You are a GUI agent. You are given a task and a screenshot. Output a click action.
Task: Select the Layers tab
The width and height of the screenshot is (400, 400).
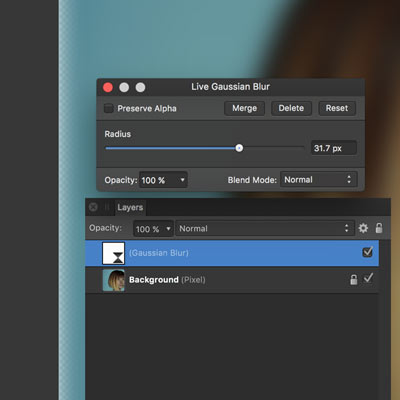(x=130, y=207)
